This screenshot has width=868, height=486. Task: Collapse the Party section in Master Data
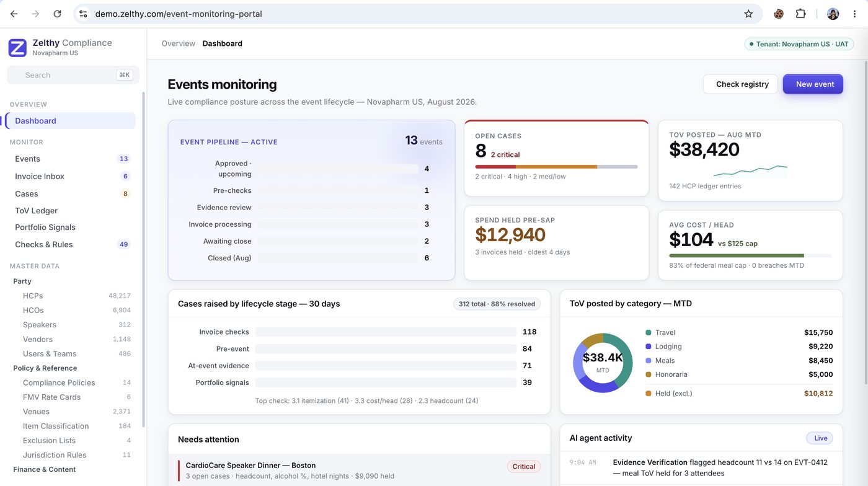(22, 281)
